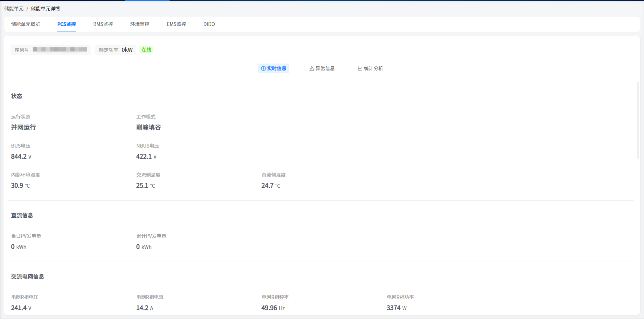Screen dimensions: 644x319
Task: Switch to the 储能单元概览 tab
Action: coord(26,24)
